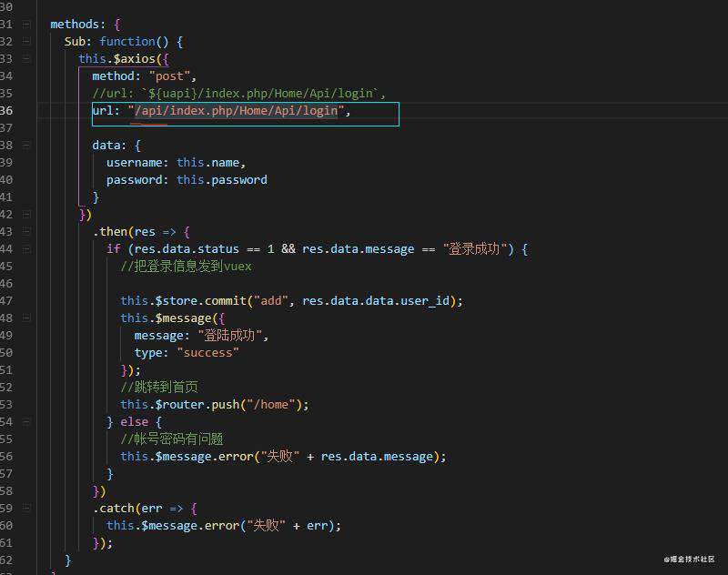This screenshot has height=575, width=728.
Task: Collapse the this.$axios call fold marker on line 33
Action: (x=26, y=58)
